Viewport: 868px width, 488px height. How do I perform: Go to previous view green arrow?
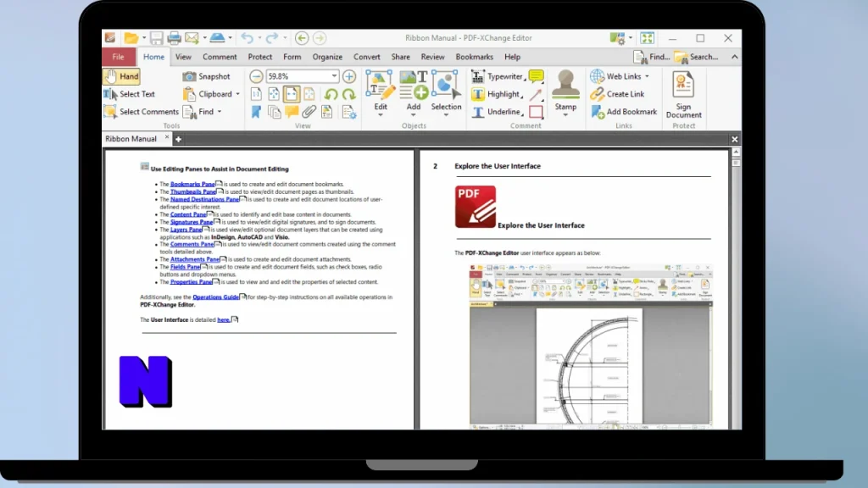(302, 37)
